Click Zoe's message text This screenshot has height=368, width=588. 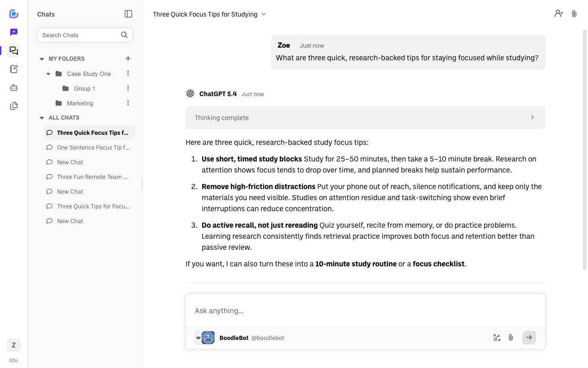point(407,58)
